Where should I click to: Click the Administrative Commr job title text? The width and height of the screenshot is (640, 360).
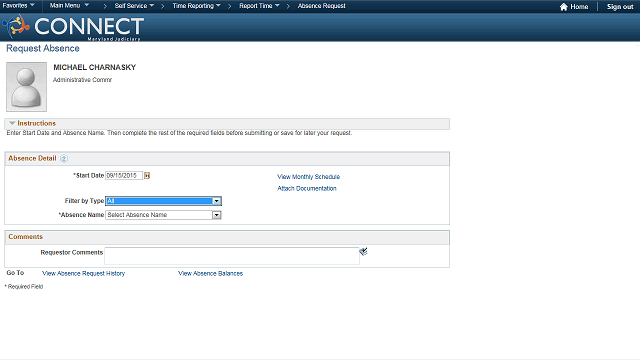[82, 80]
